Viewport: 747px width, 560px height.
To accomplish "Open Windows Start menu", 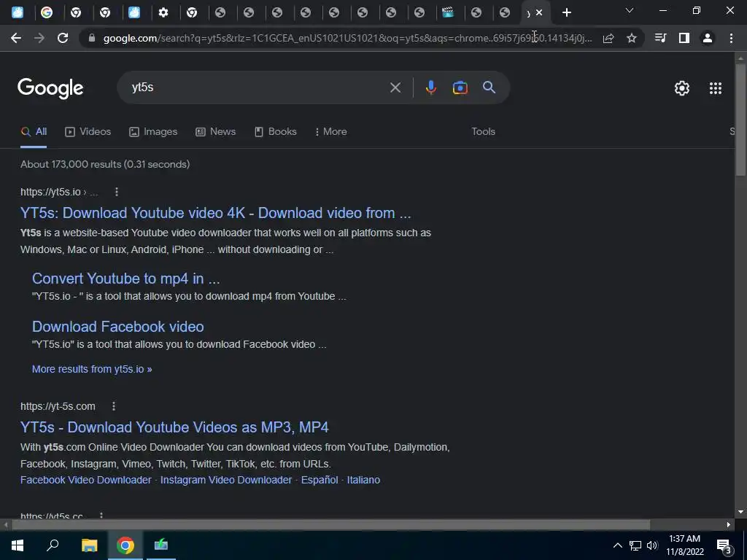I will [18, 545].
